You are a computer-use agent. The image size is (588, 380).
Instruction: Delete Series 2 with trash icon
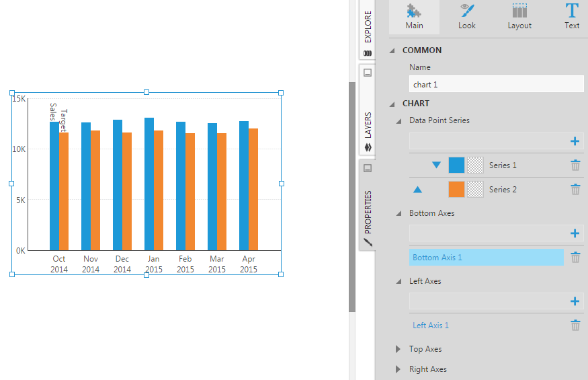[575, 189]
